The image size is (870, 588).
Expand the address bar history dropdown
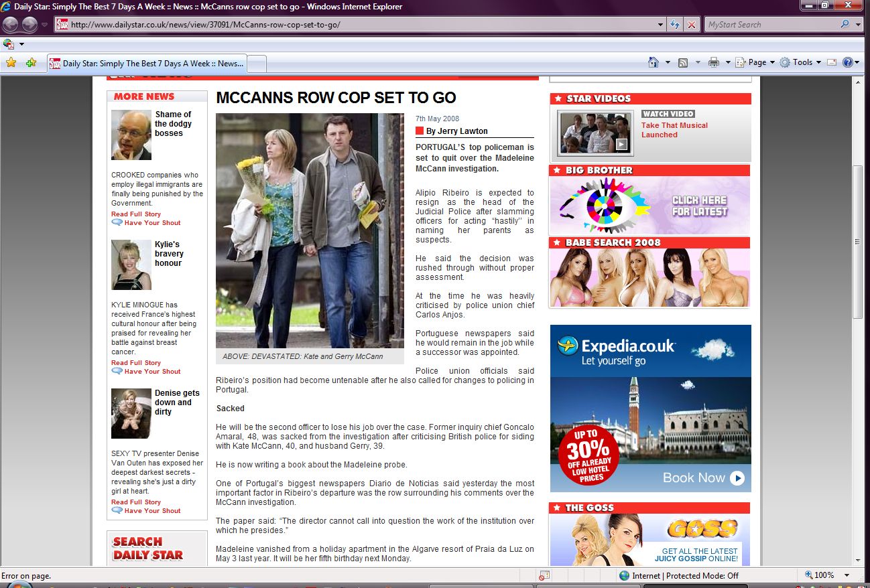click(x=661, y=25)
